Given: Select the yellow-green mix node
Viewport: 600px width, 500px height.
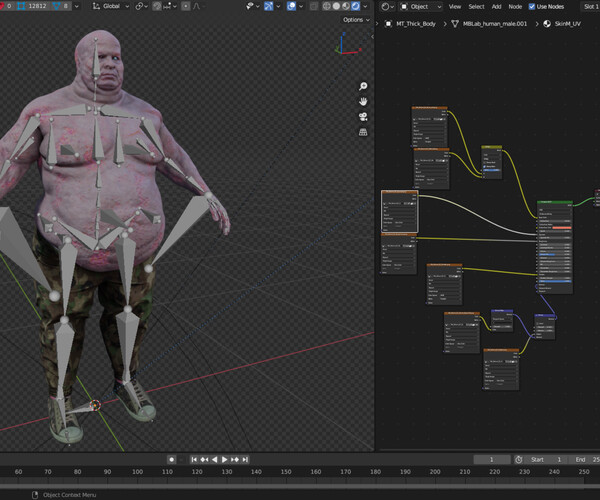Looking at the screenshot, I should [x=492, y=162].
